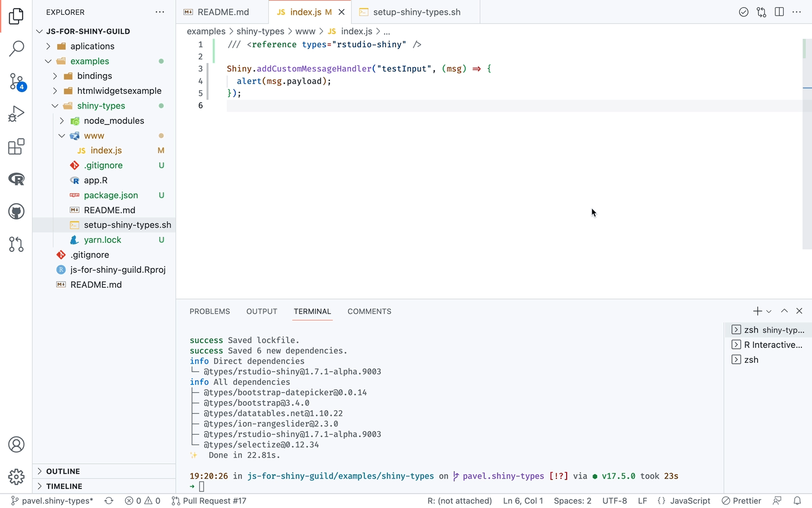This screenshot has width=812, height=508.
Task: Expand the node_modules folder
Action: point(61,120)
